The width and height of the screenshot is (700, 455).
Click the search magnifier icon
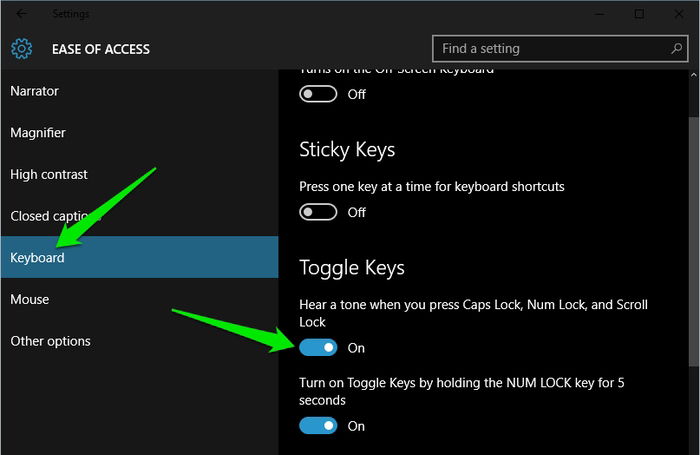[676, 48]
